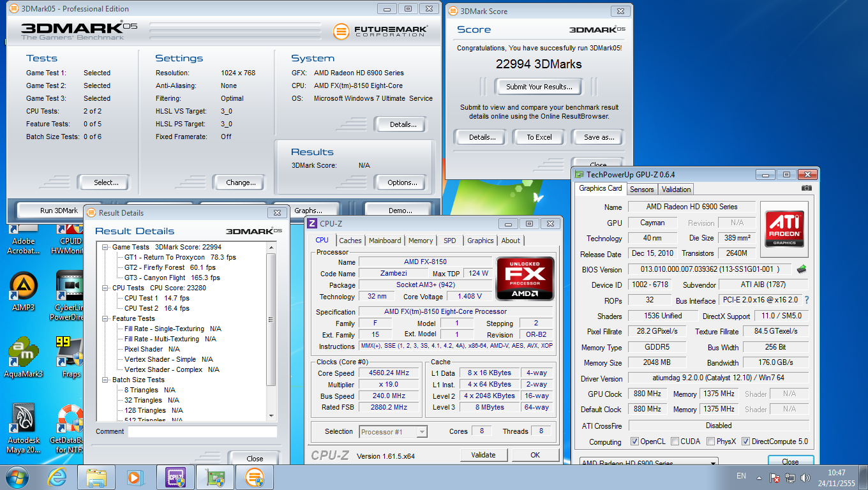Show hidden system tray icons

point(759,477)
